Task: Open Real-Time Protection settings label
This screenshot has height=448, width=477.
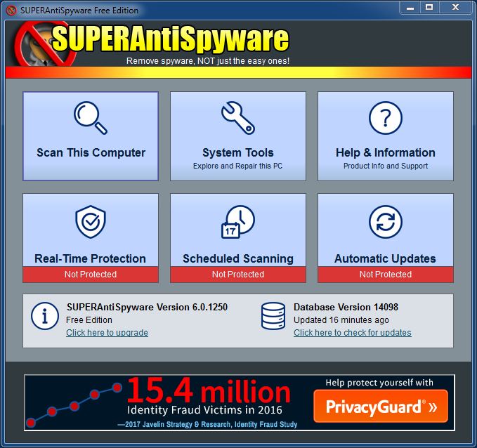Action: click(91, 258)
